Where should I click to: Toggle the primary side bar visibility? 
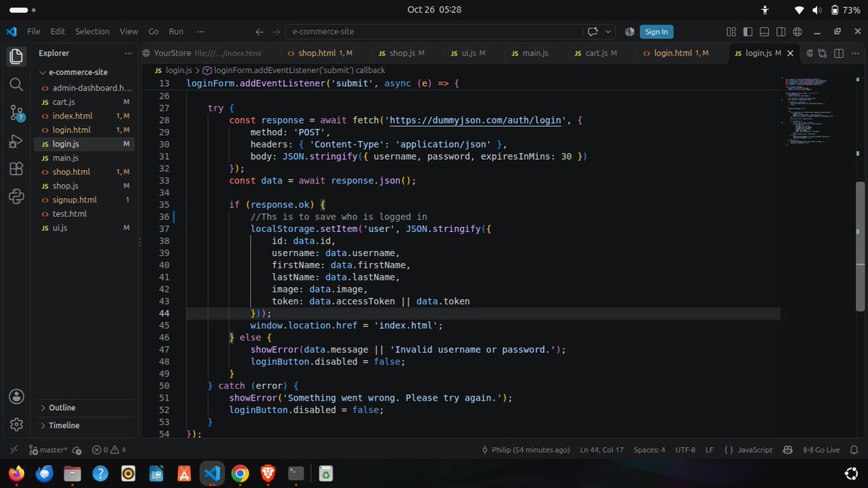[x=747, y=32]
